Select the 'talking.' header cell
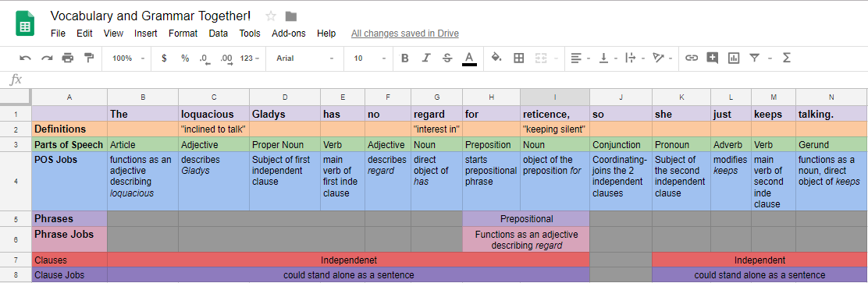This screenshot has width=868, height=283. click(831, 114)
